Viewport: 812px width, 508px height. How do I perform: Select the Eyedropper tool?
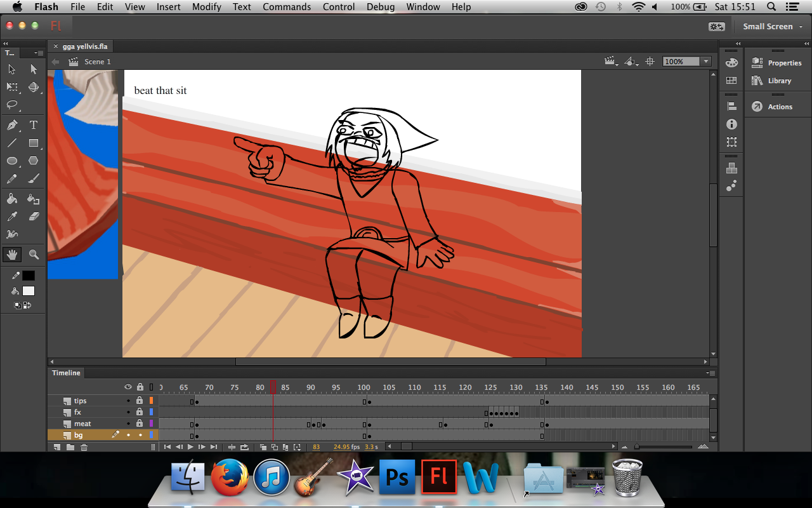pos(12,217)
